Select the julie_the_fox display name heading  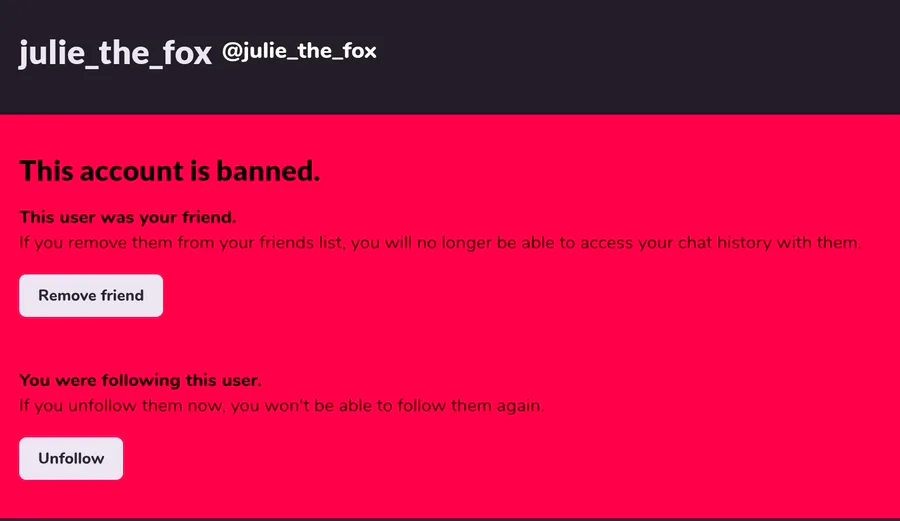click(x=115, y=53)
